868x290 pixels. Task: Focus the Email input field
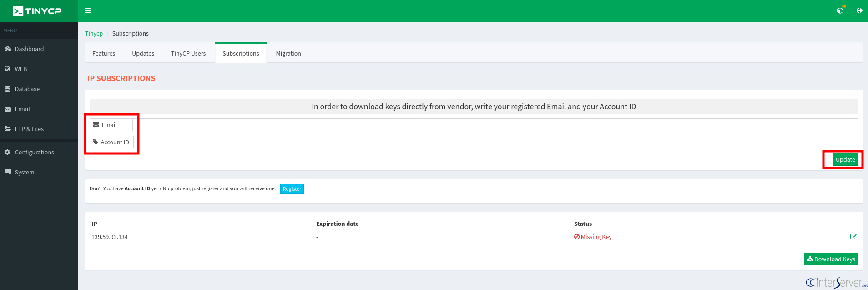(x=495, y=125)
